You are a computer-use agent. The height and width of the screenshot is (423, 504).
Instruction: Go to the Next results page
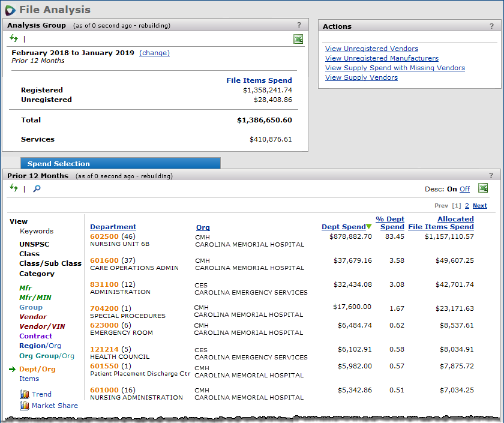pos(479,206)
